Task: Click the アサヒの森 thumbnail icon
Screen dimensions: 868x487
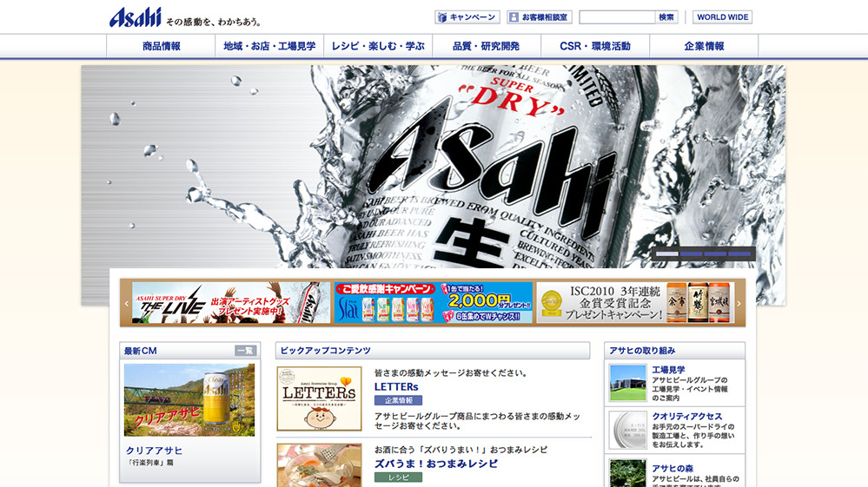Action: [x=627, y=473]
